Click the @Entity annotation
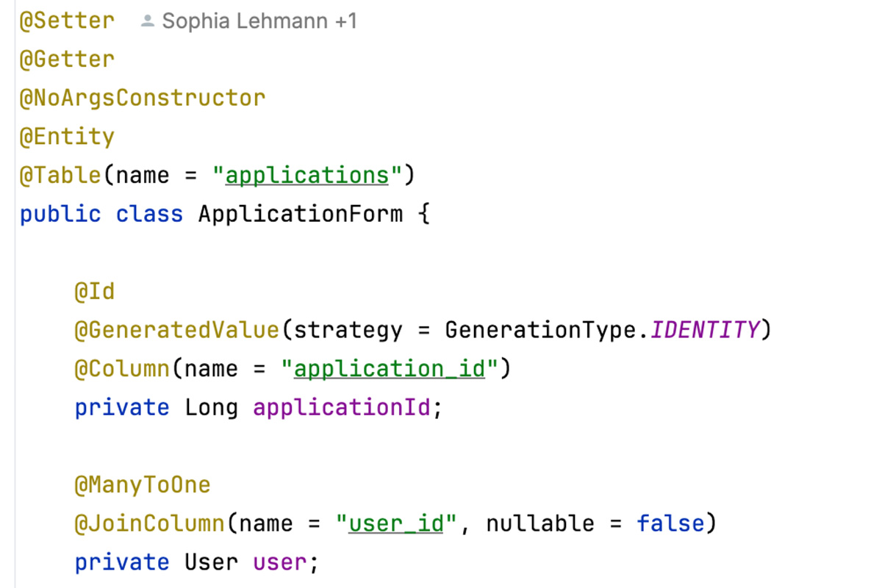Screen dimensions: 882x588 point(67,137)
